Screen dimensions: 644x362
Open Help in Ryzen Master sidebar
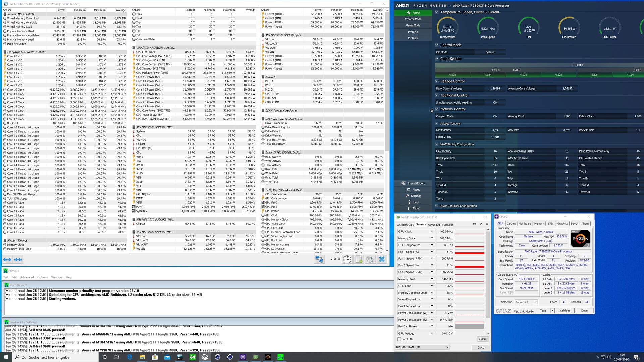(x=413, y=202)
